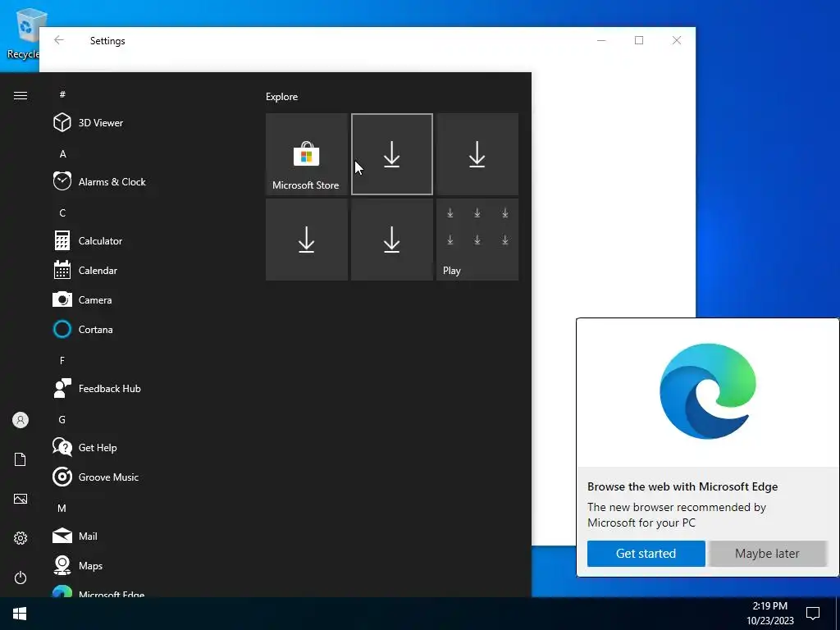The width and height of the screenshot is (840, 630).
Task: Open the 3D Viewer app icon
Action: pos(62,123)
